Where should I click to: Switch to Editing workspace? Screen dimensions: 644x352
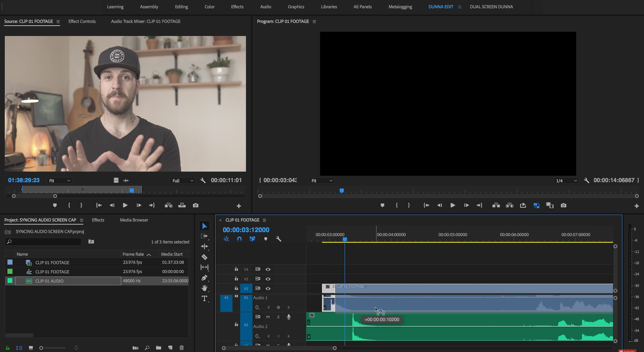point(182,7)
